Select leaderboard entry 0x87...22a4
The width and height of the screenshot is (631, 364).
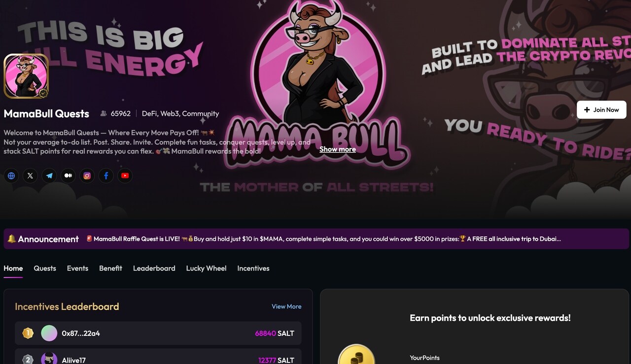158,333
